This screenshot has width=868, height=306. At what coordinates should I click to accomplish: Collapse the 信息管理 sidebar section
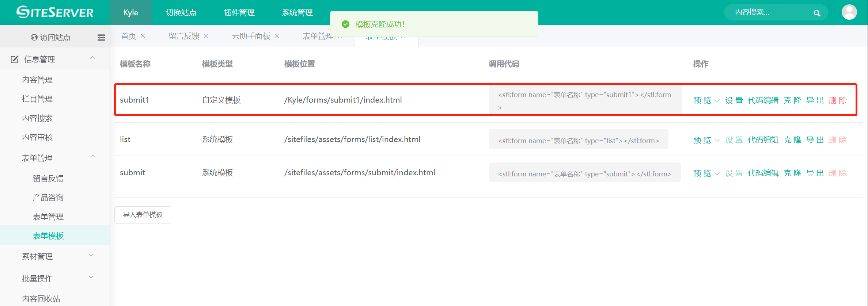(92, 58)
